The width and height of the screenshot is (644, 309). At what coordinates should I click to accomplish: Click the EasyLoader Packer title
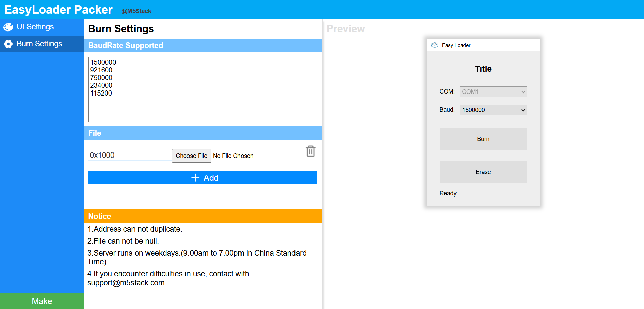point(58,10)
